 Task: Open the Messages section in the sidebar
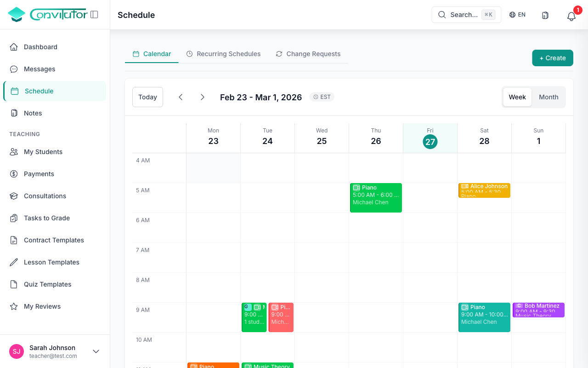[x=40, y=69]
